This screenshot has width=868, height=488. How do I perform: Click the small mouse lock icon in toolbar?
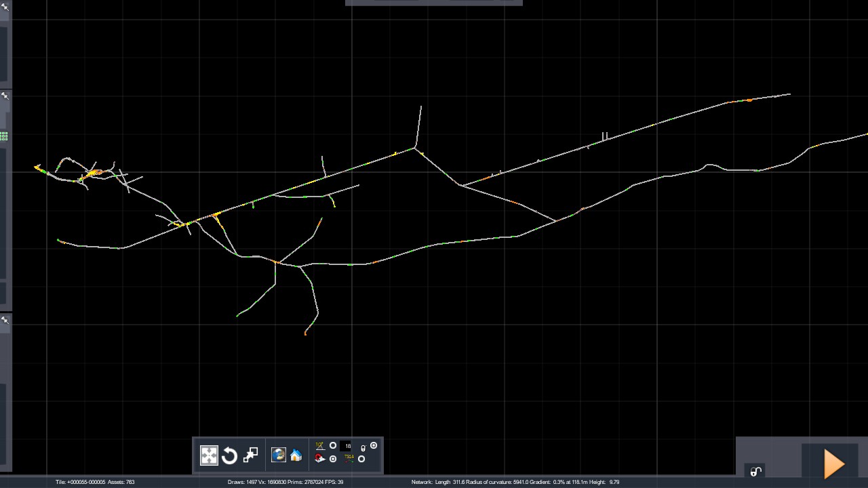(363, 448)
